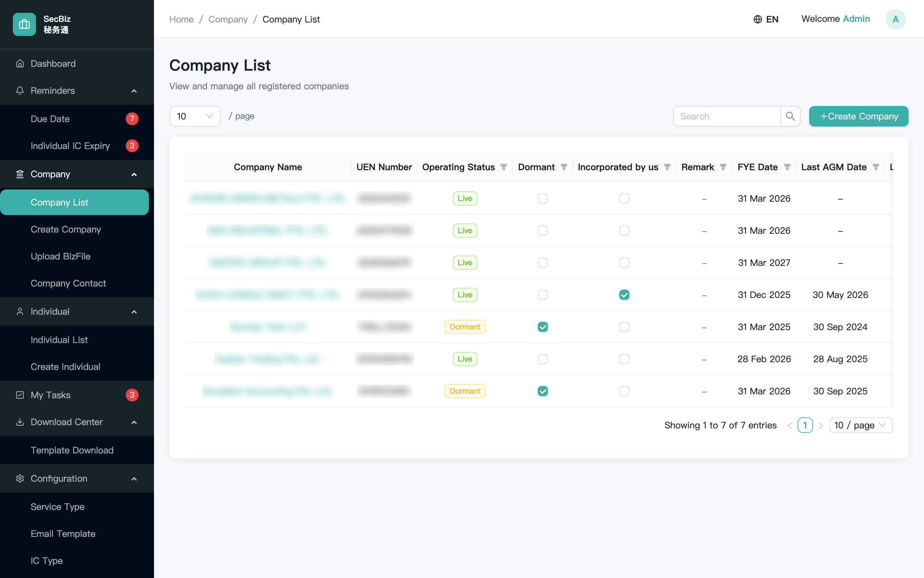This screenshot has width=924, height=578.
Task: Uncheck Dormant for 30 Sep 2025 row
Action: pos(543,391)
